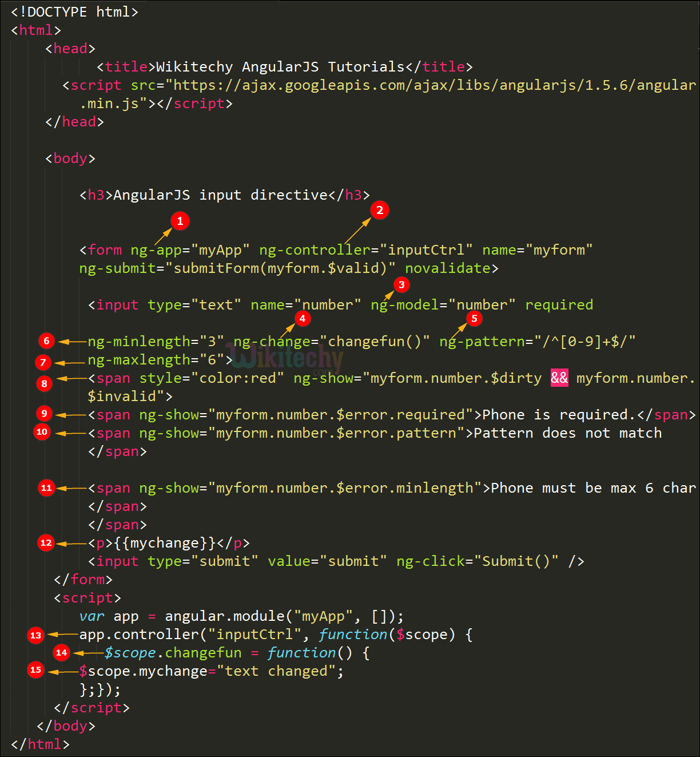Click annotation marker 14 beside $scope.changefun

[x=62, y=652]
